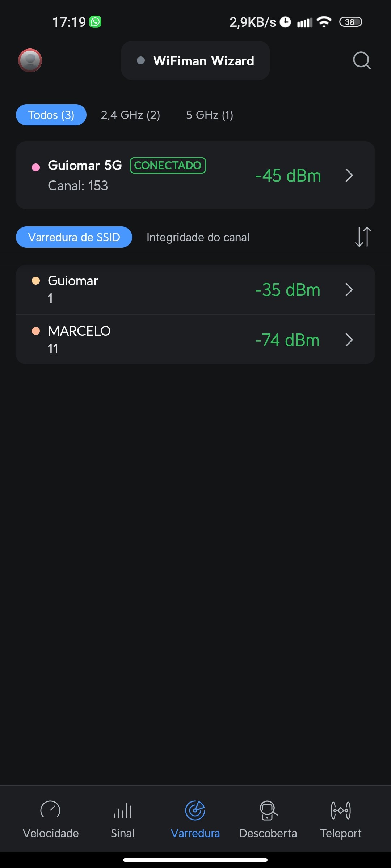Open the Teleport tab icon

click(x=340, y=810)
